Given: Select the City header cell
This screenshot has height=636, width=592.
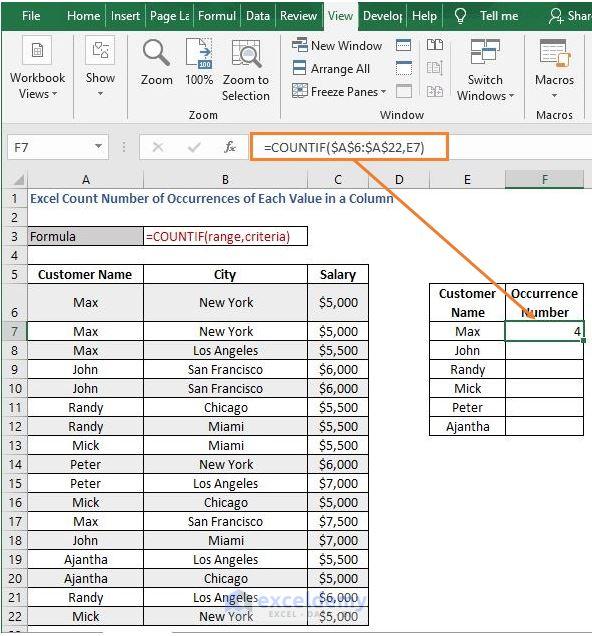Looking at the screenshot, I should pyautogui.click(x=225, y=275).
